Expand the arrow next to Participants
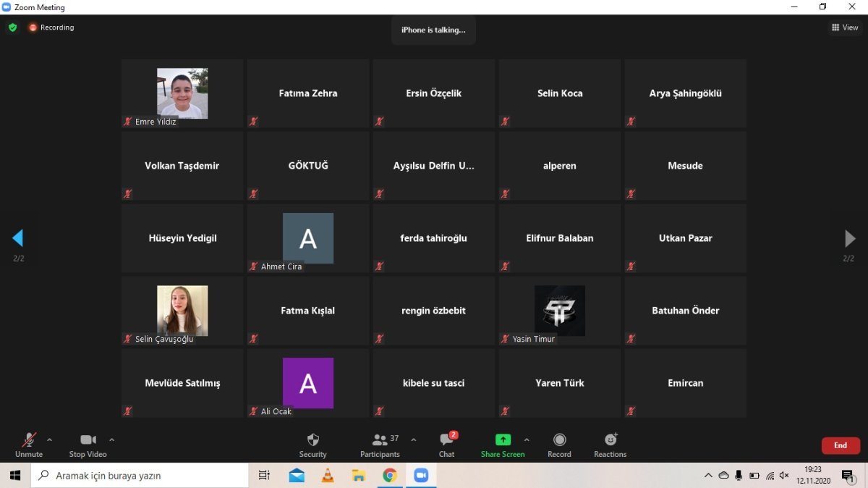Screen dimensions: 868x488 (414, 439)
